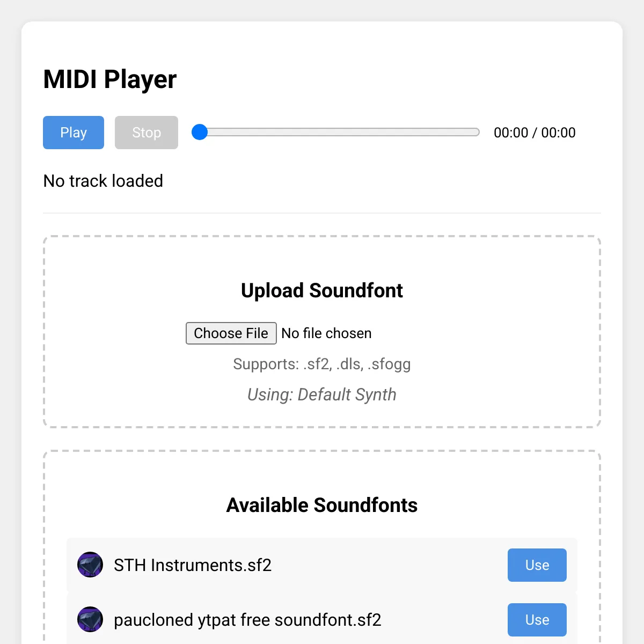Use the paucloned ytpat free soundfont
The image size is (644, 644).
537,620
